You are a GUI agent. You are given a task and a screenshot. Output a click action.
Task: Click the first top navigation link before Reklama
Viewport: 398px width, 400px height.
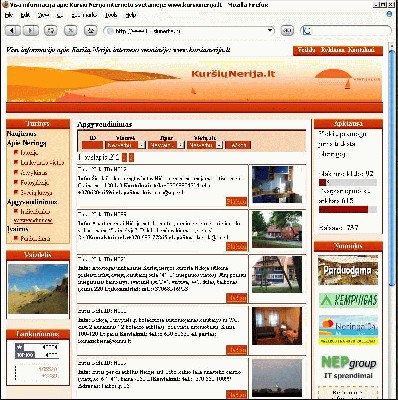pyautogui.click(x=306, y=50)
